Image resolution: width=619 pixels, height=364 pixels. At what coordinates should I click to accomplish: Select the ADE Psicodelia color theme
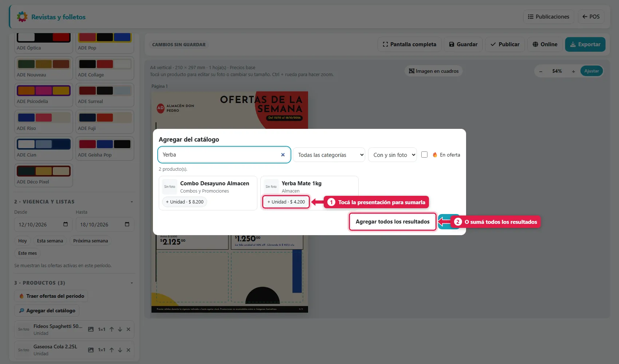point(44,95)
